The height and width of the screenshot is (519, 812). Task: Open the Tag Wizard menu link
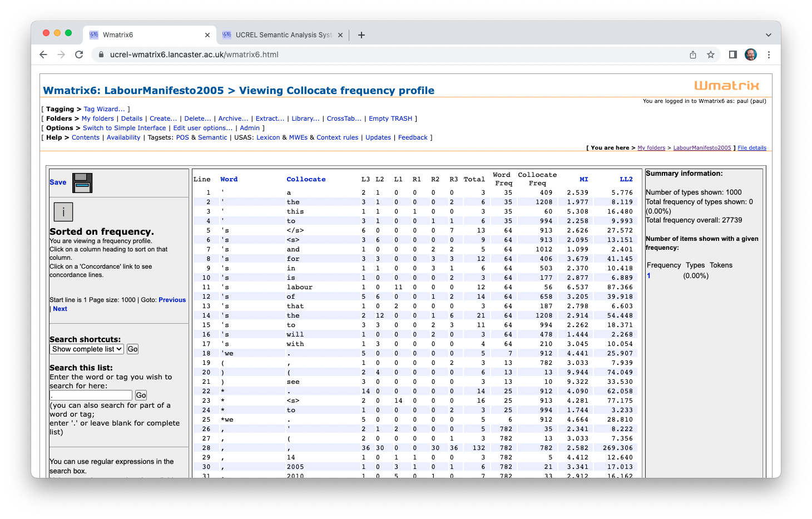pyautogui.click(x=104, y=109)
